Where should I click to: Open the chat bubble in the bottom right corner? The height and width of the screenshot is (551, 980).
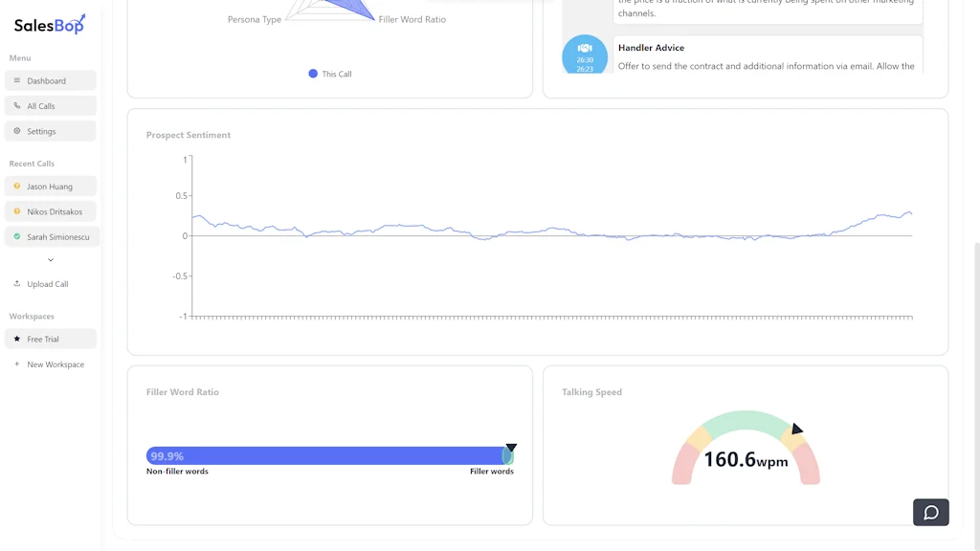coord(930,512)
